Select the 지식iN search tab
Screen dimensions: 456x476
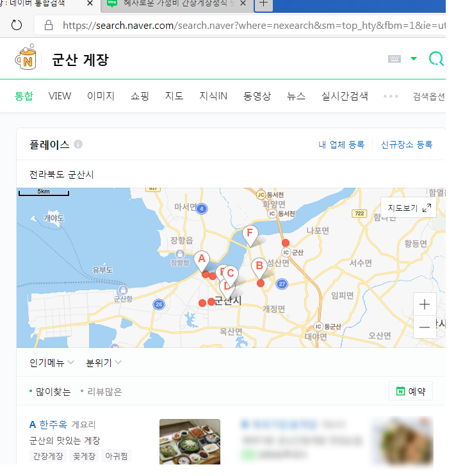pyautogui.click(x=213, y=96)
